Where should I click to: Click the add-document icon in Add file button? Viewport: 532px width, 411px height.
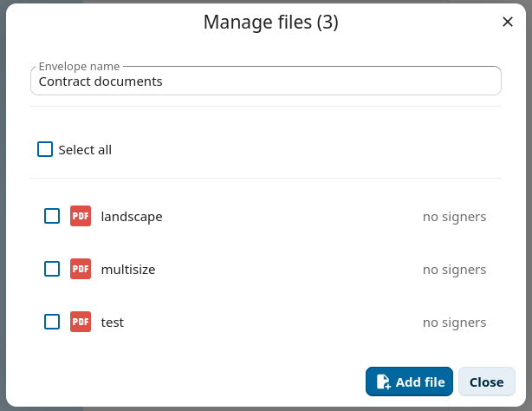383,382
